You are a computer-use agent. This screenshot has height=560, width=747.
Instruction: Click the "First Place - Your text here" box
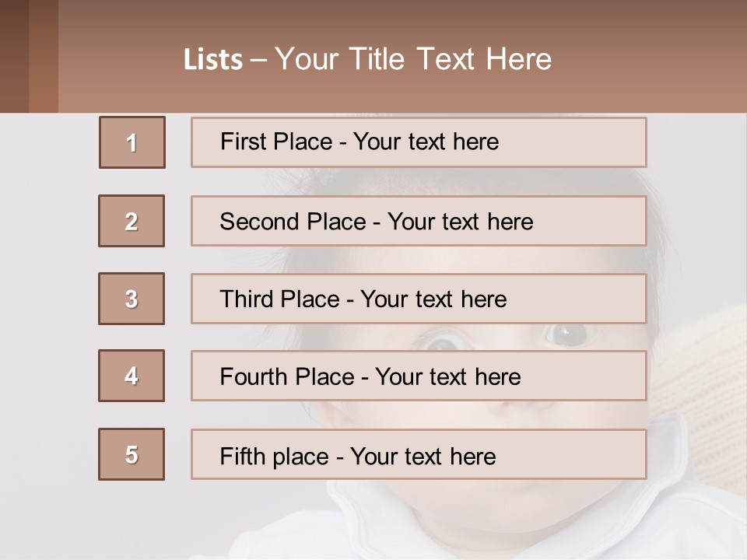pos(419,142)
